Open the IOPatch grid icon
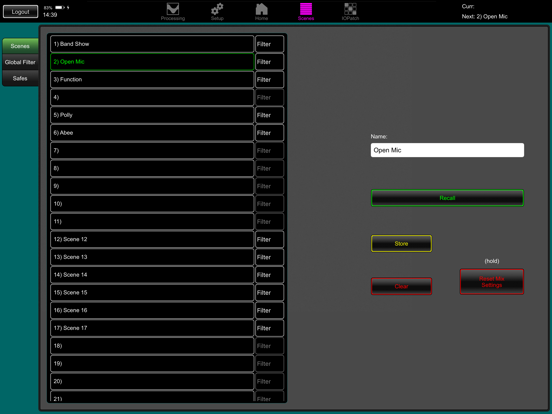This screenshot has height=414, width=552. (350, 9)
